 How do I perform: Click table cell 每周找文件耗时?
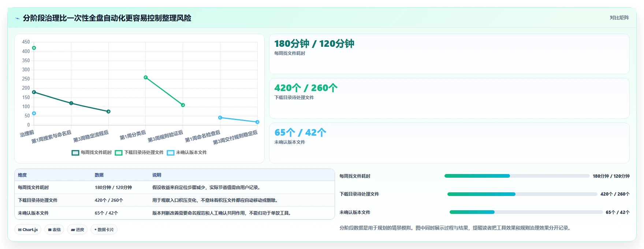[x=33, y=188]
